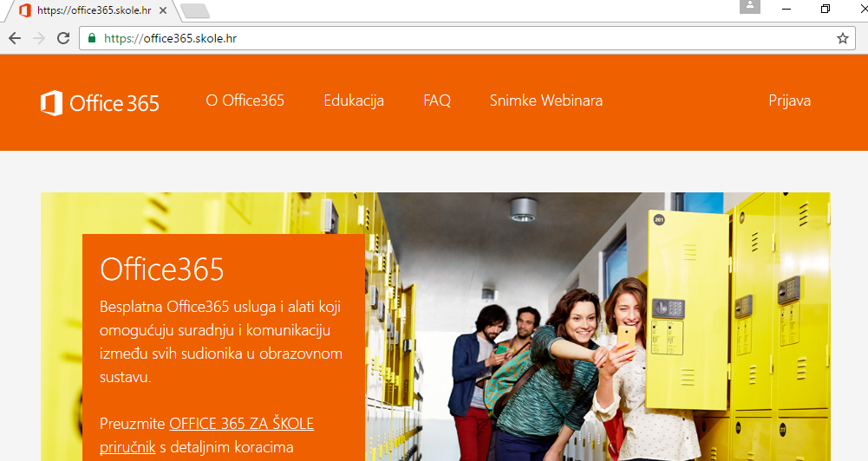868x461 pixels.
Task: Open the Chrome user profile icon
Action: point(750,6)
